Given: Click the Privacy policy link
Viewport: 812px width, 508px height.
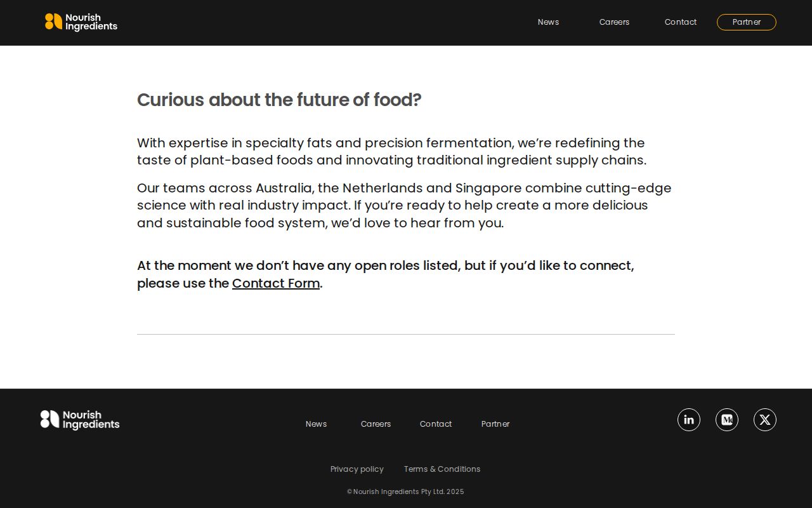Looking at the screenshot, I should point(357,469).
